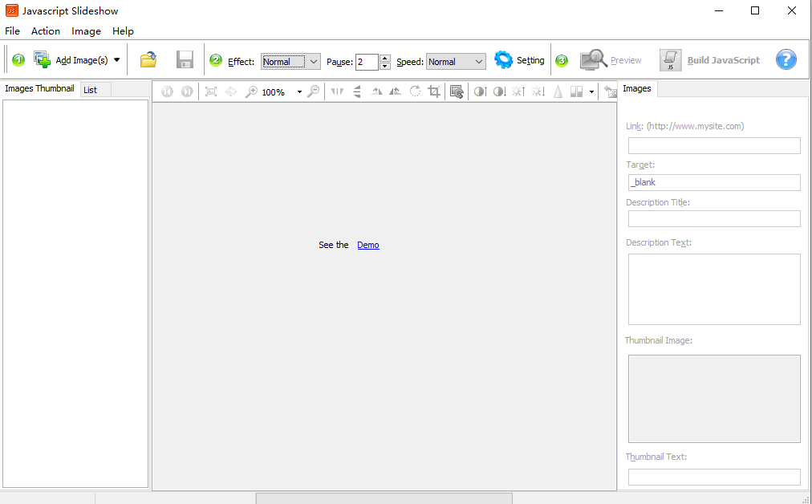Open the Action menu
This screenshot has width=812, height=504.
point(46,31)
